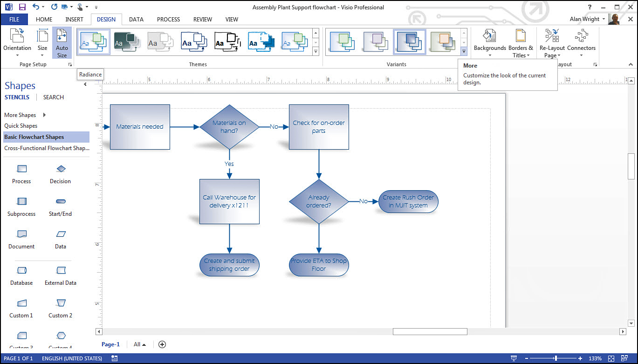Pick the Data shape icon
The height and width of the screenshot is (364, 638).
(61, 234)
